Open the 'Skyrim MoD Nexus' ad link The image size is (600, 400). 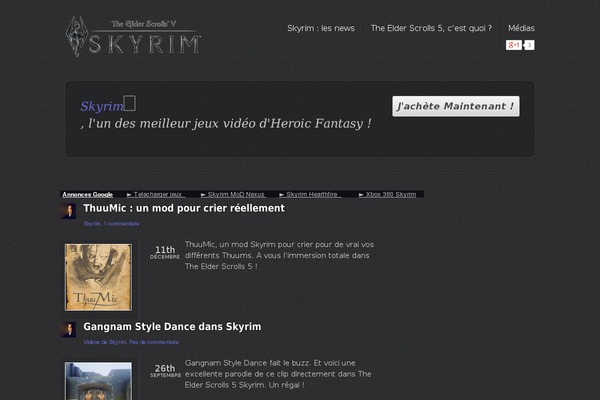233,194
